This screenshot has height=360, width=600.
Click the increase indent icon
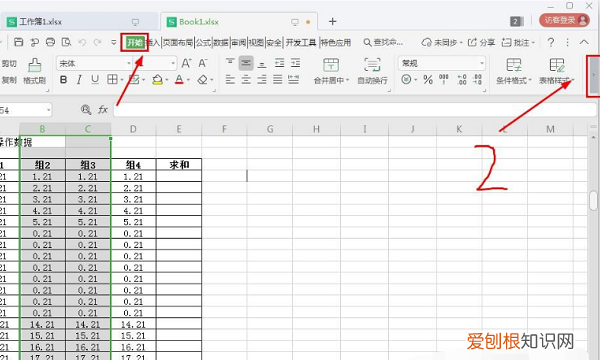click(295, 63)
